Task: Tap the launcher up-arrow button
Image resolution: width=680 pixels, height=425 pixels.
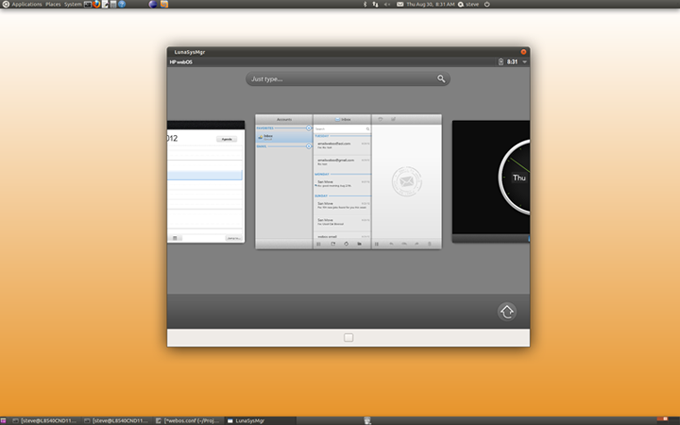Action: point(507,312)
